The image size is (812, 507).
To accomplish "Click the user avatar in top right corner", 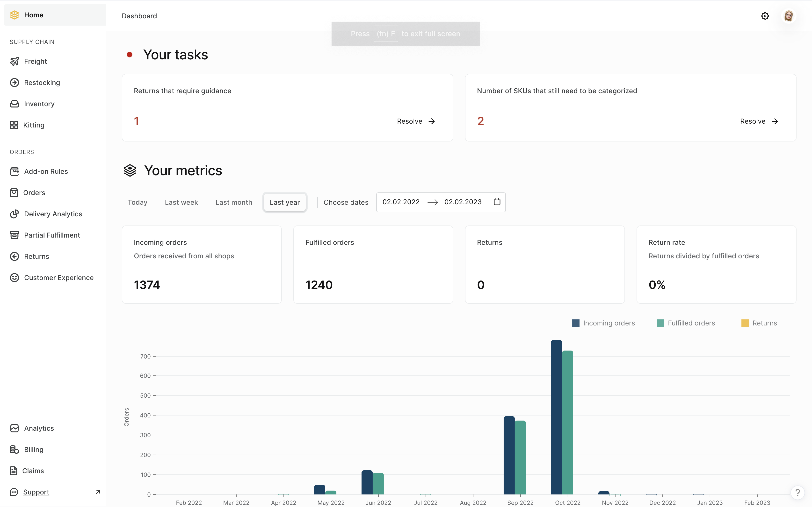I will click(789, 16).
